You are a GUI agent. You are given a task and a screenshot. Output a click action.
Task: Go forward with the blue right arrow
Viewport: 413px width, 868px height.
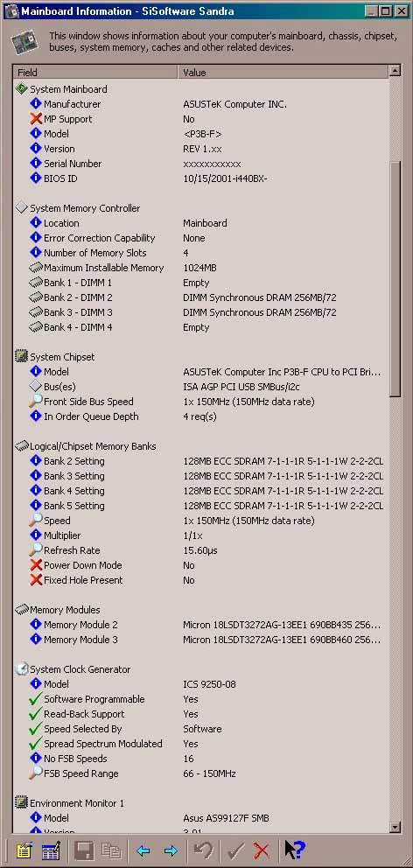(171, 850)
